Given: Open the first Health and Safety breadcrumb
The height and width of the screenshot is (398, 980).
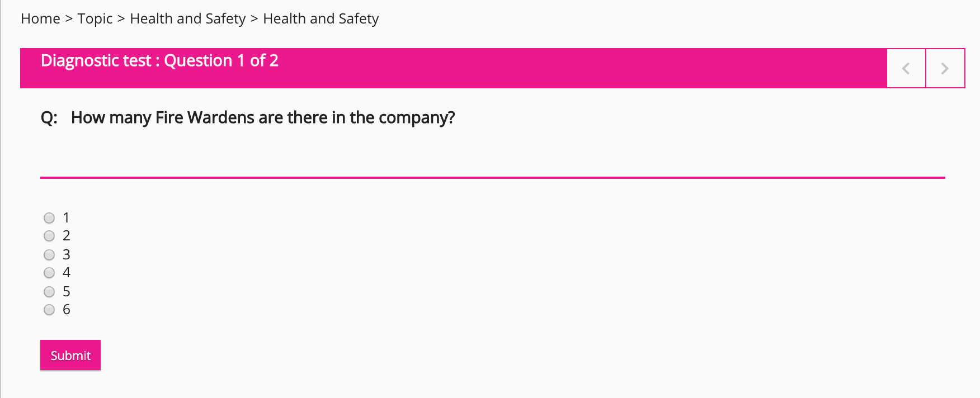Looking at the screenshot, I should [187, 18].
